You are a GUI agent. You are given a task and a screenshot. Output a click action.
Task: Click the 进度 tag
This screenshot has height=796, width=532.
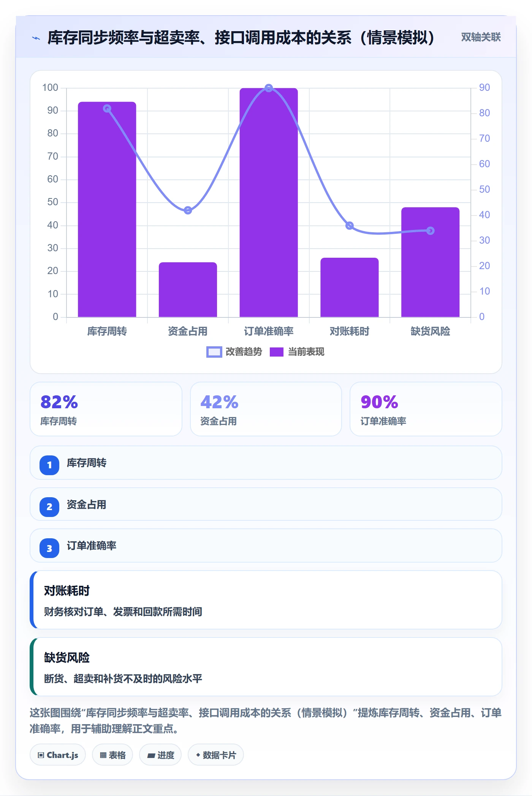point(160,755)
